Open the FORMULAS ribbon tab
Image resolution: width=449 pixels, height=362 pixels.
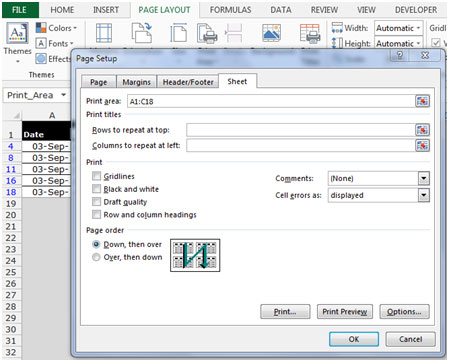[x=230, y=10]
